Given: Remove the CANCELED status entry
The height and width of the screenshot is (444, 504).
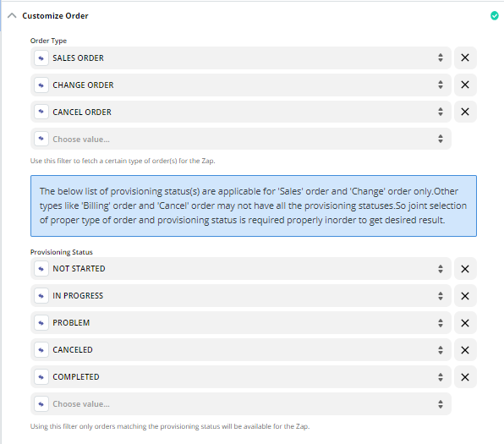Looking at the screenshot, I should pos(465,350).
